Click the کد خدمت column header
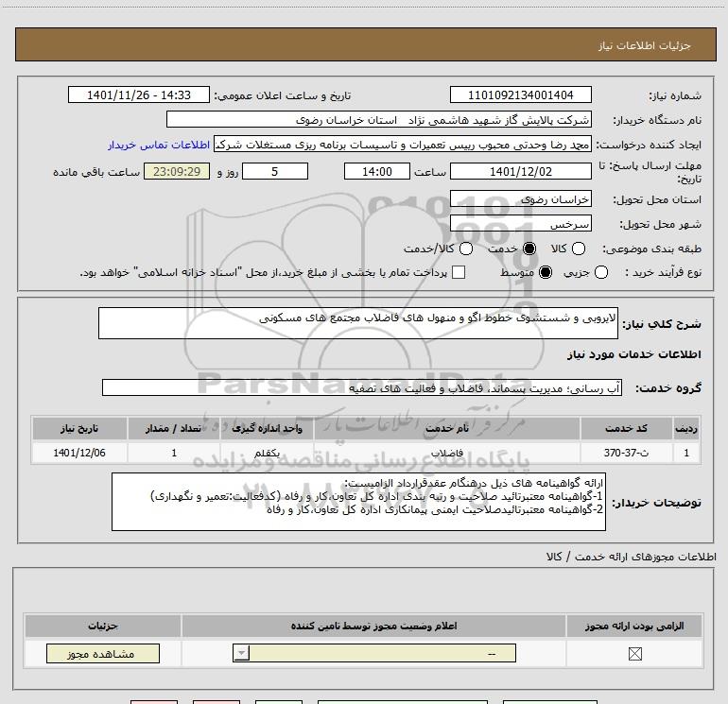Image resolution: width=728 pixels, height=704 pixels. (x=626, y=428)
